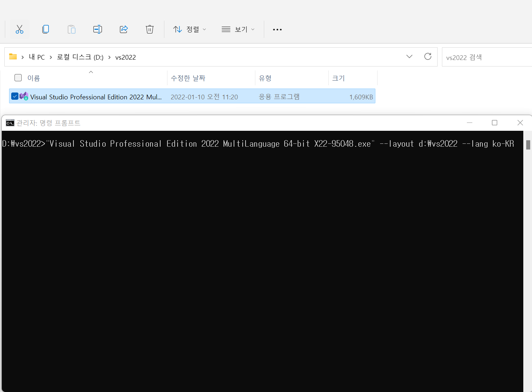Click the Cut scissors icon
Viewport: 532px width, 392px height.
click(20, 29)
